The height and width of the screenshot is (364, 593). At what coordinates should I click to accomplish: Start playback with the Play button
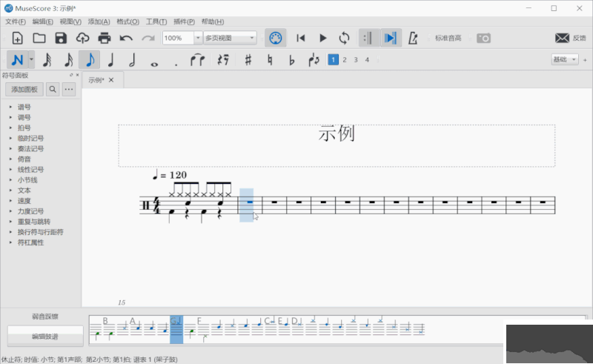click(x=322, y=38)
